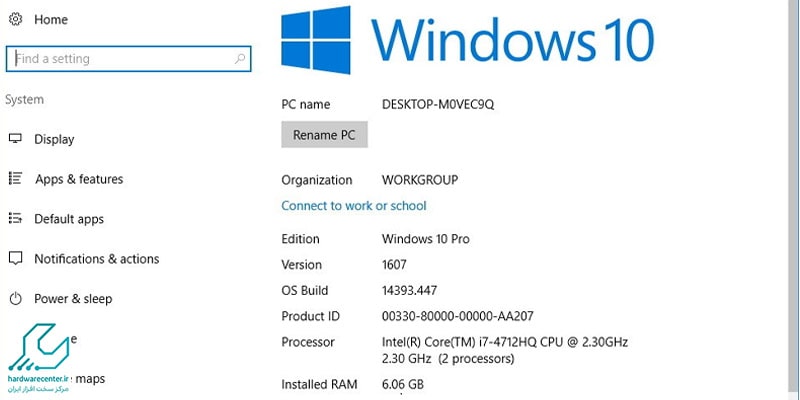
Task: Click the Rename PC button
Action: (324, 135)
